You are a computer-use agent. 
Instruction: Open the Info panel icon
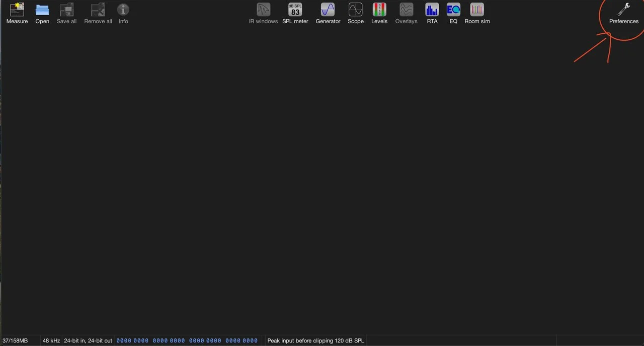tap(123, 10)
